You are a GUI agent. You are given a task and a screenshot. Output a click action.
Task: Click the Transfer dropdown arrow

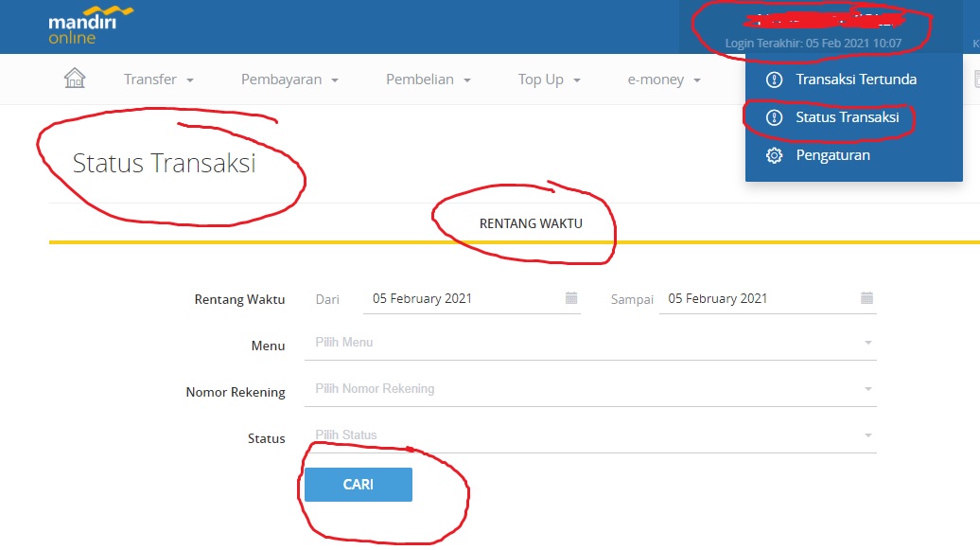(190, 80)
